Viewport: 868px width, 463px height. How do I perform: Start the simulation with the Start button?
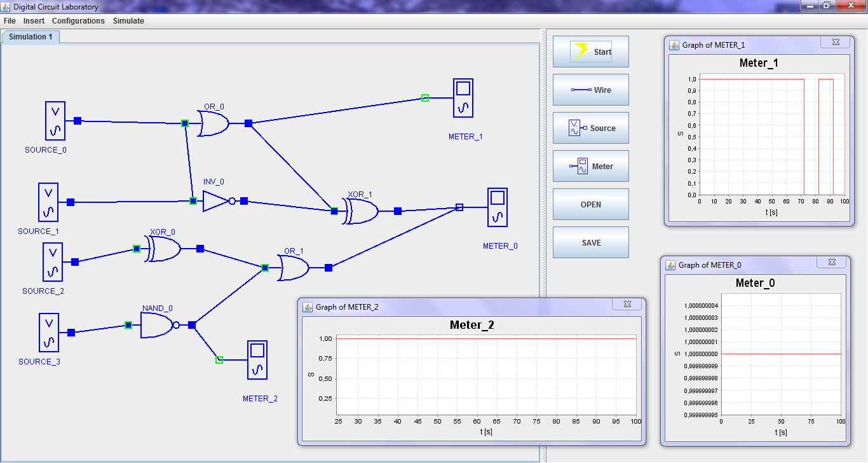pos(591,52)
